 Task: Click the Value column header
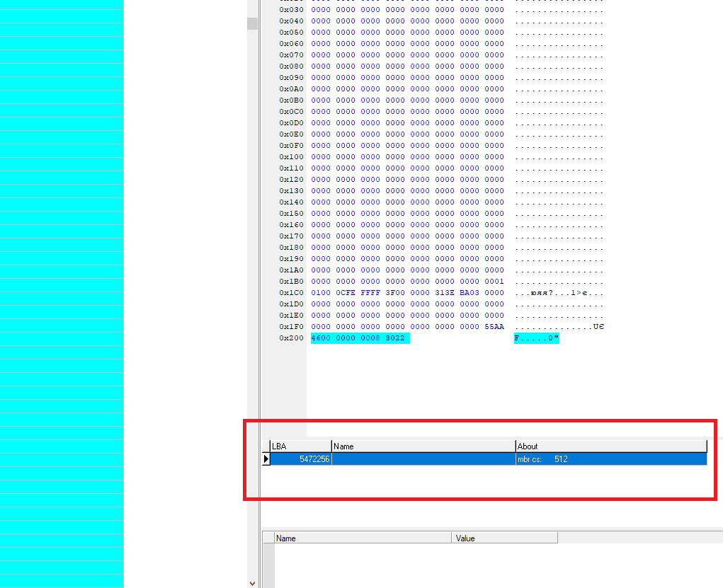point(504,538)
